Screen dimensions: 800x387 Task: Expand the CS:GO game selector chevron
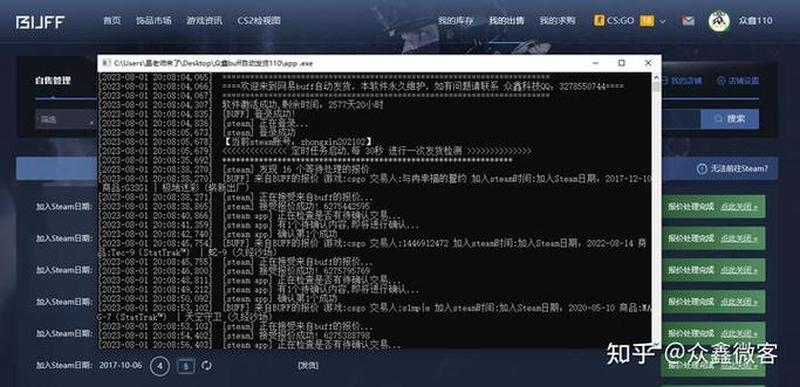pyautogui.click(x=662, y=21)
